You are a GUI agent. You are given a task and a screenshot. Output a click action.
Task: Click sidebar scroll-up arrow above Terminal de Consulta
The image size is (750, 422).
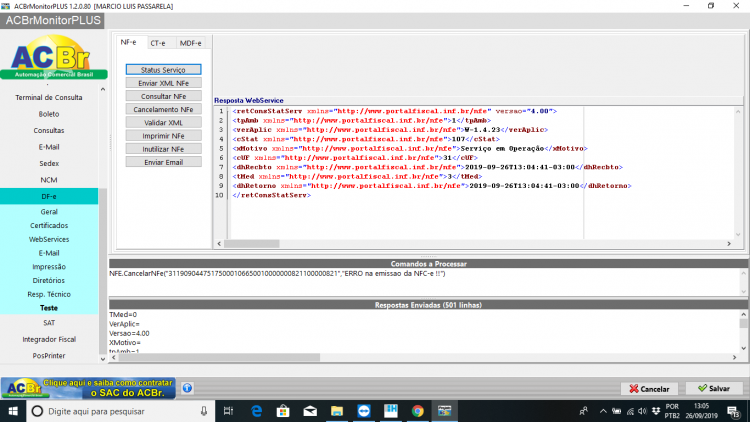(x=103, y=89)
